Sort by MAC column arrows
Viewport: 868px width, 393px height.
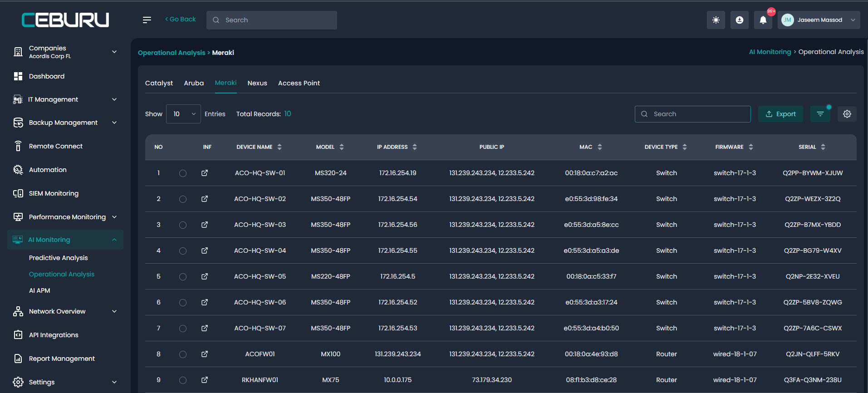pyautogui.click(x=600, y=147)
